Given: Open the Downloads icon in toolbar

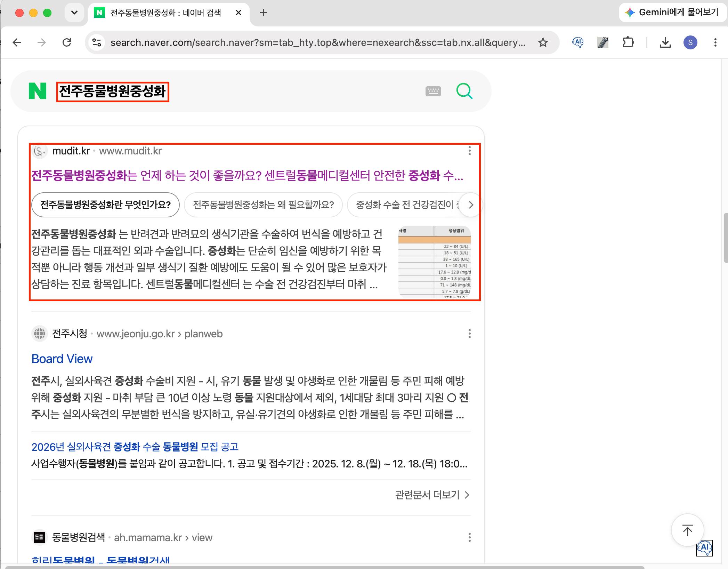Looking at the screenshot, I should point(665,42).
